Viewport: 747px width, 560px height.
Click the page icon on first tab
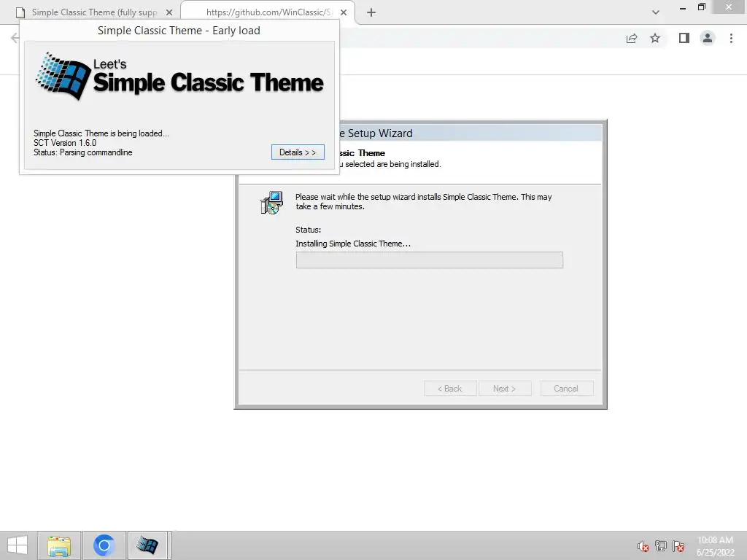pos(20,12)
